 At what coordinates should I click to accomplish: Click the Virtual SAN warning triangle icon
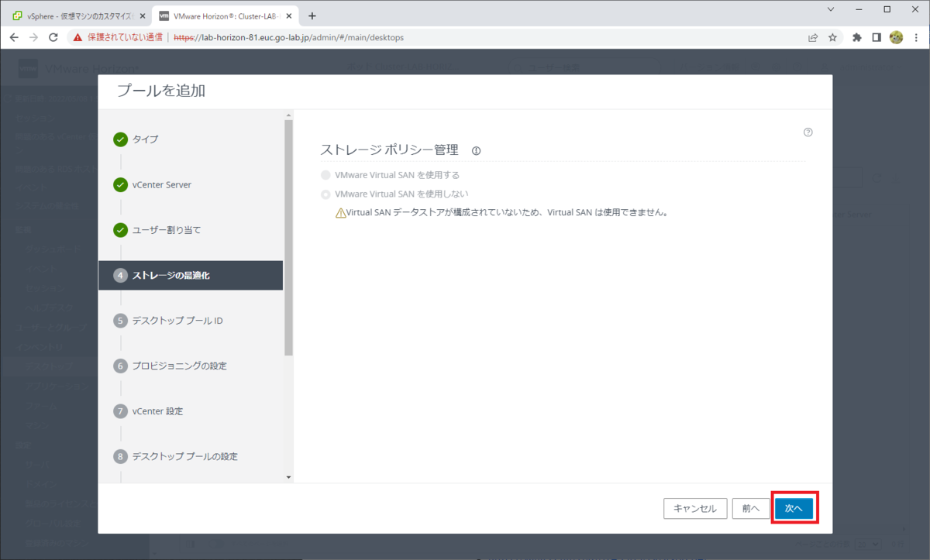(341, 212)
